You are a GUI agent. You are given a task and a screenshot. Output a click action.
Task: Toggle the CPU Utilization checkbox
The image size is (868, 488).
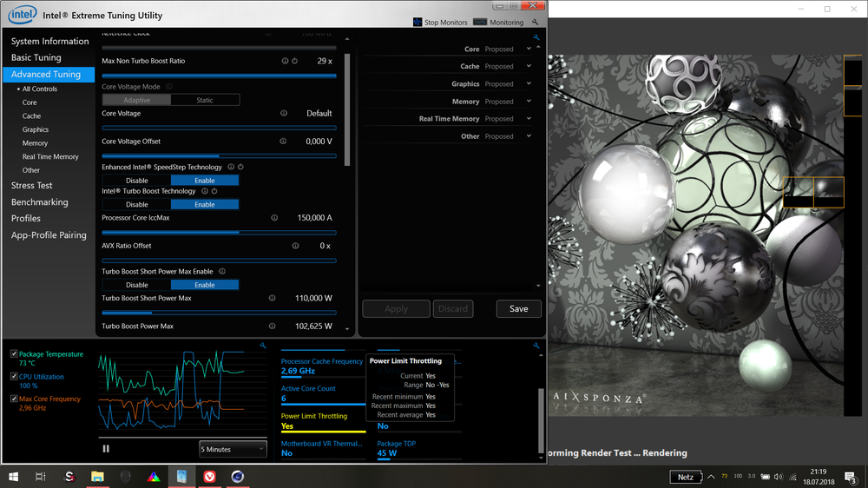[14, 377]
